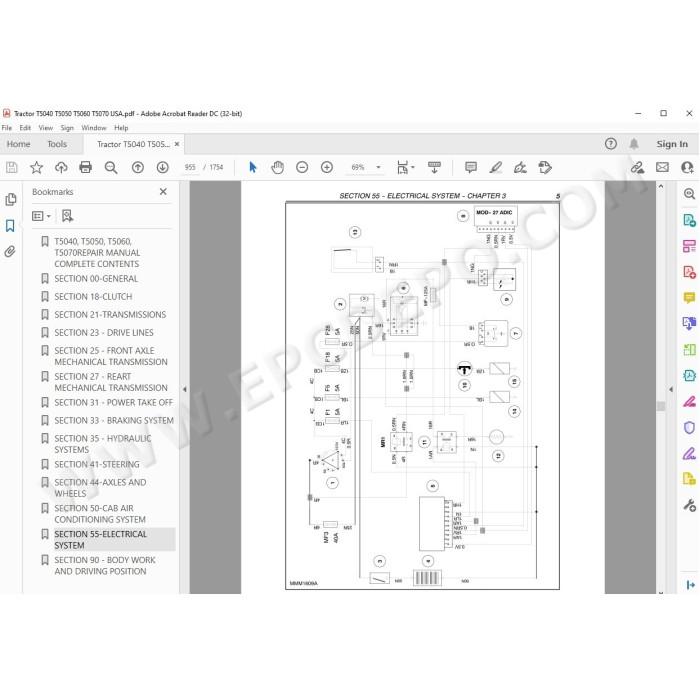Select the highlighter pen tool
The width and height of the screenshot is (700, 700).
pos(496,167)
